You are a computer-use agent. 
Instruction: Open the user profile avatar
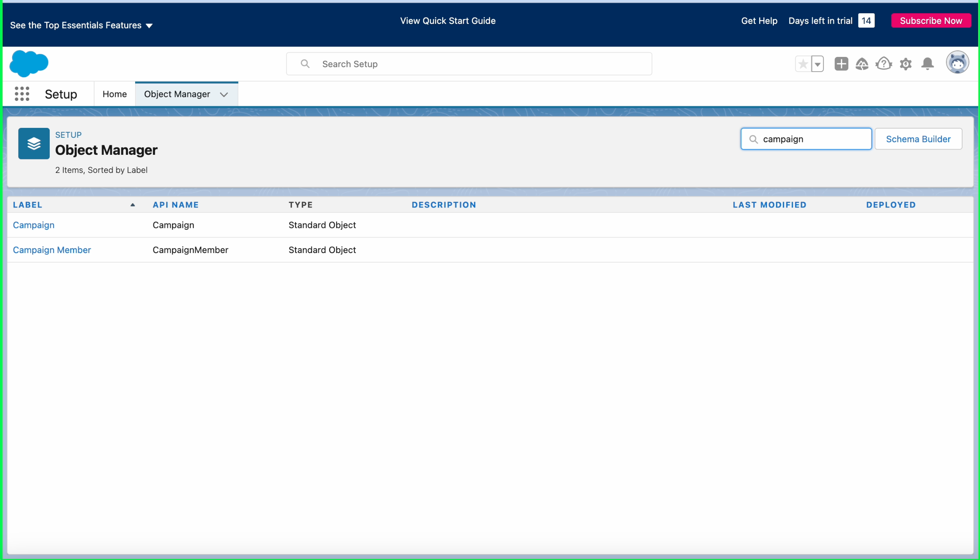(957, 63)
